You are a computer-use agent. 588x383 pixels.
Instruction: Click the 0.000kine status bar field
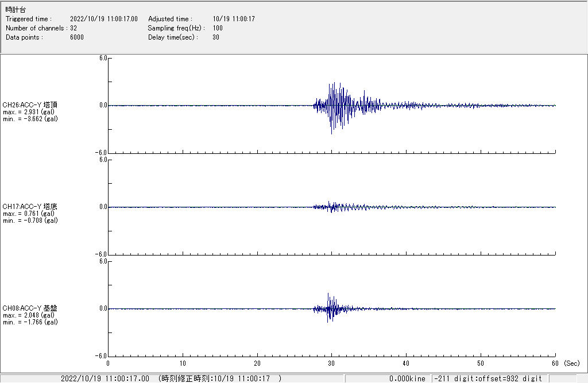[x=407, y=378]
